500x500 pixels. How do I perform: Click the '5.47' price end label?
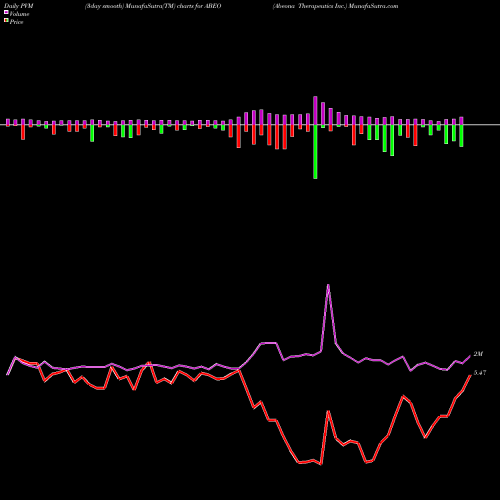tap(480, 373)
